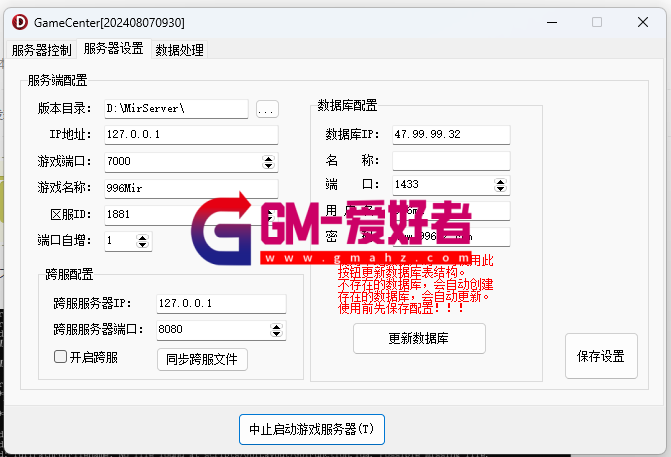The height and width of the screenshot is (457, 671).
Task: Click the 跨服服务器端口 spinner arrows
Action: (x=276, y=330)
